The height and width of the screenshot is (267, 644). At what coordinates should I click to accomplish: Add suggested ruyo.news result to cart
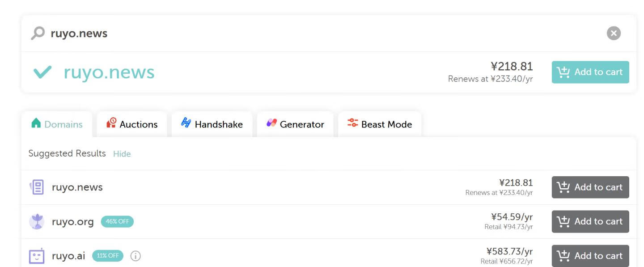(x=590, y=187)
